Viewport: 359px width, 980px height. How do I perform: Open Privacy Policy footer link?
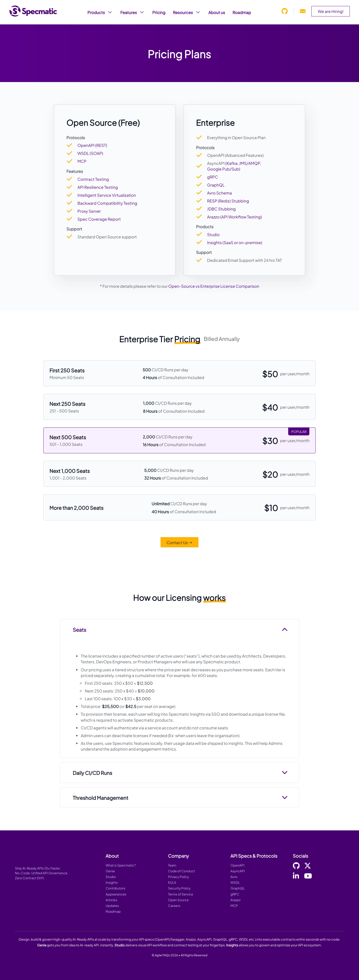178,877
